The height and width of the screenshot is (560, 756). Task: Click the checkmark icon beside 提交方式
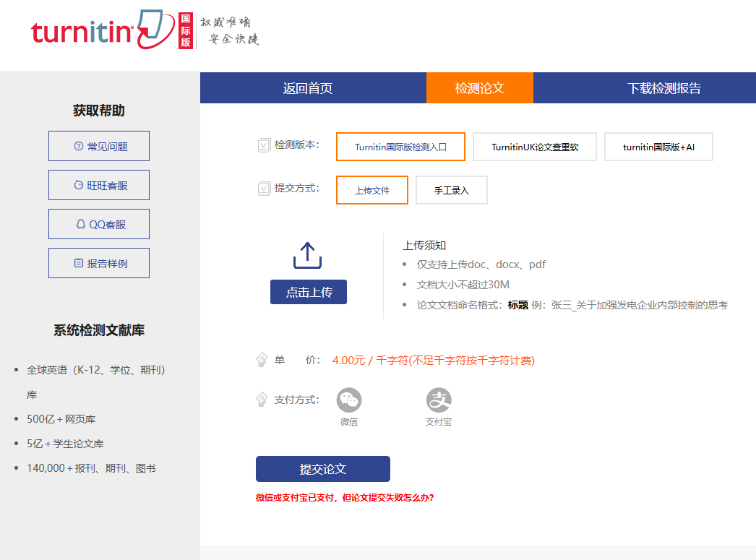(x=264, y=189)
